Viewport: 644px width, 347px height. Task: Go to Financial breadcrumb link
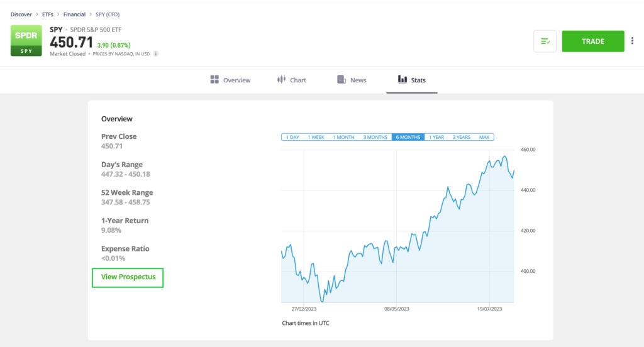(74, 14)
